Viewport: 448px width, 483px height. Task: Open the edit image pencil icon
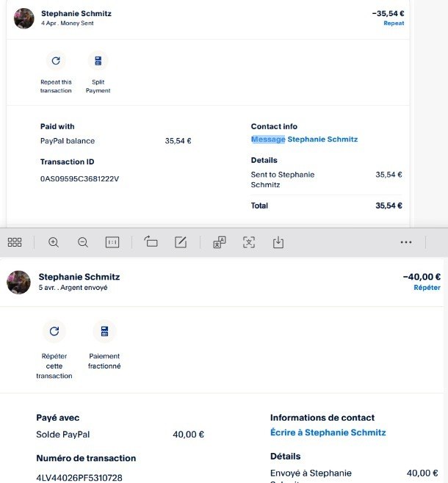(x=181, y=242)
